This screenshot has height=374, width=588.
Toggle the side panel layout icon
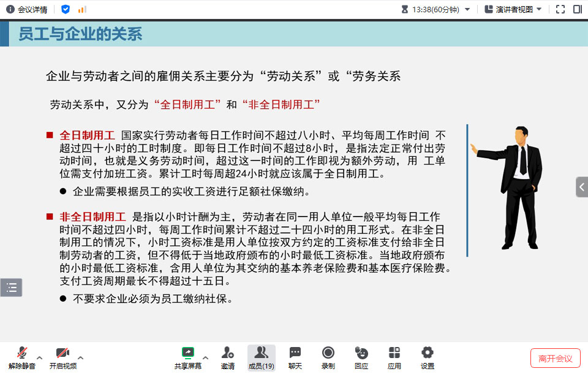tap(578, 9)
